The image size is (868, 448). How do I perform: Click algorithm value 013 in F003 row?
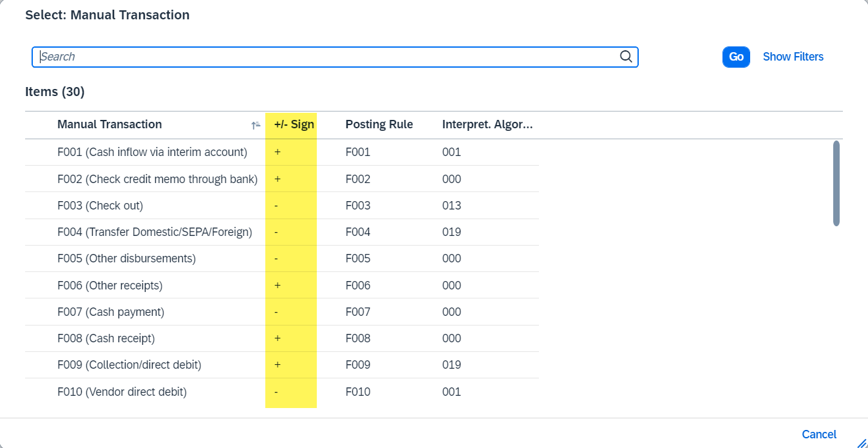coord(451,206)
